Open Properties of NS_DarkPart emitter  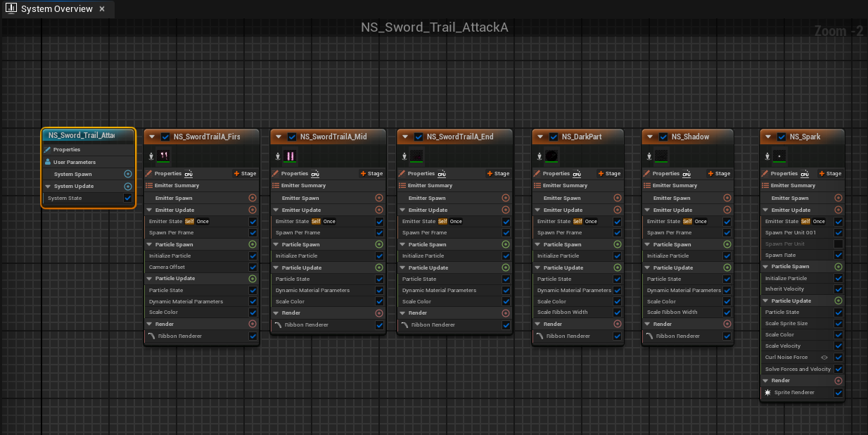tap(556, 174)
